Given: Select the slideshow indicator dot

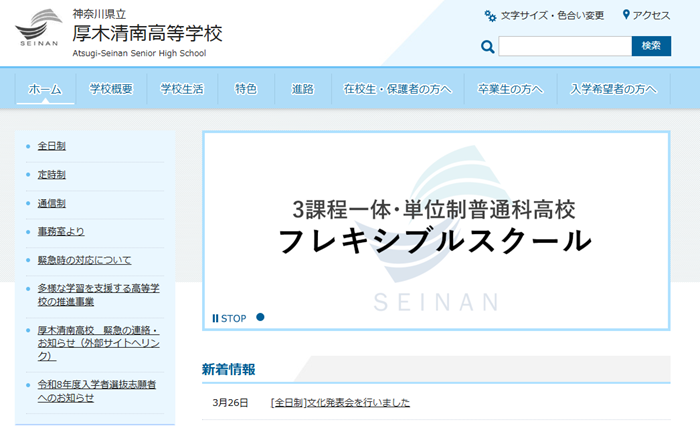Looking at the screenshot, I should (260, 318).
